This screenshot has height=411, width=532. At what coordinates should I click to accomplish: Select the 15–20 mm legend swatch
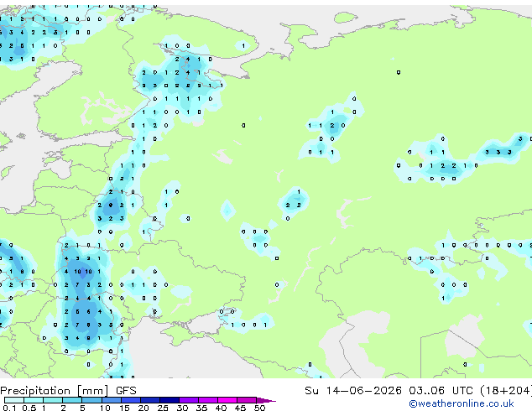[131, 400]
